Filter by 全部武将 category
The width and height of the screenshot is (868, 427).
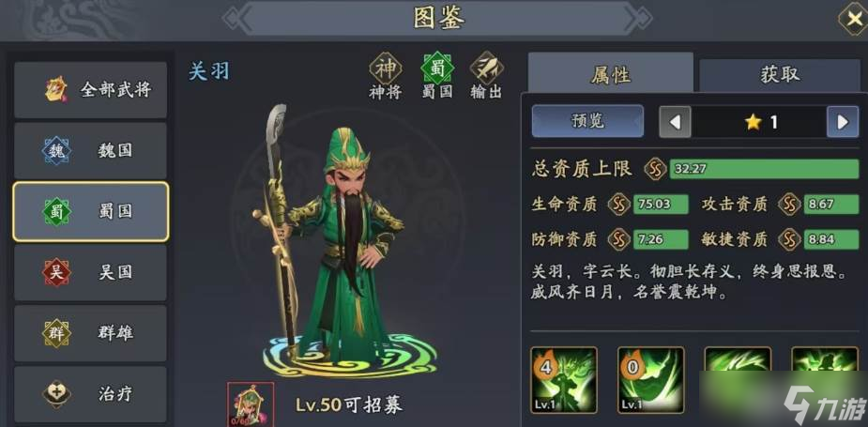[x=90, y=90]
